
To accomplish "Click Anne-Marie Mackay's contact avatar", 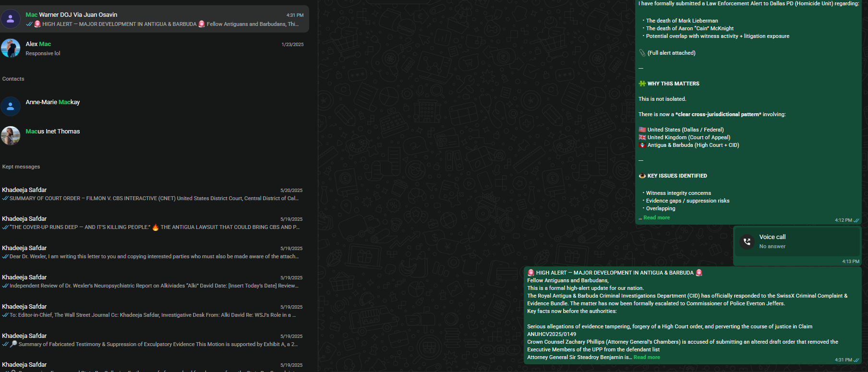I will [x=11, y=107].
